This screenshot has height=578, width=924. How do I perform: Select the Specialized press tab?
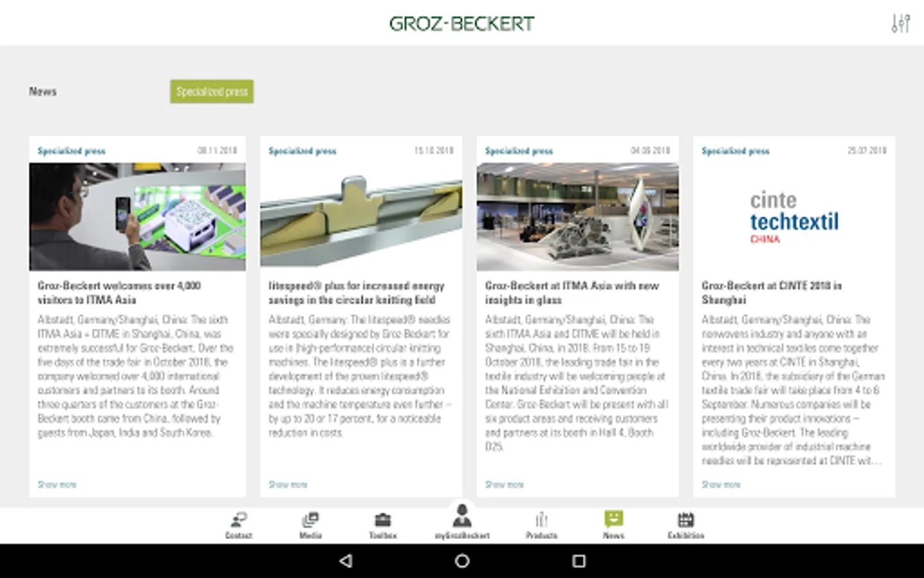[x=212, y=91]
